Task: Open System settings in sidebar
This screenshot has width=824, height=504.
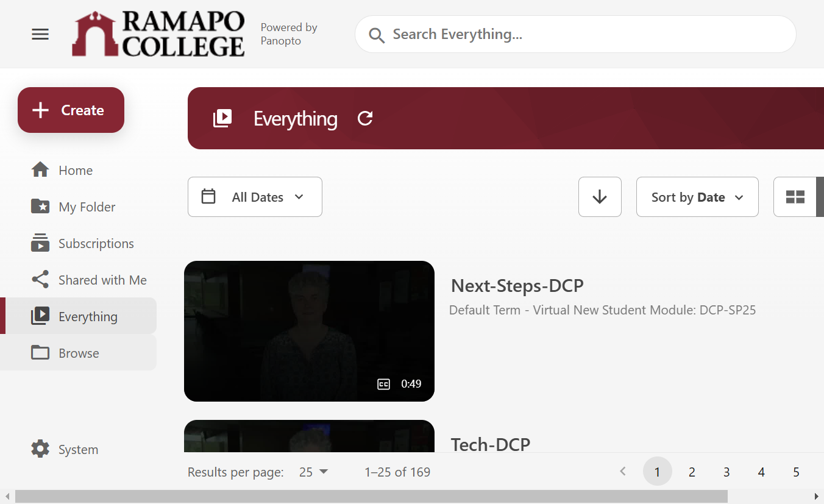Action: (78, 450)
